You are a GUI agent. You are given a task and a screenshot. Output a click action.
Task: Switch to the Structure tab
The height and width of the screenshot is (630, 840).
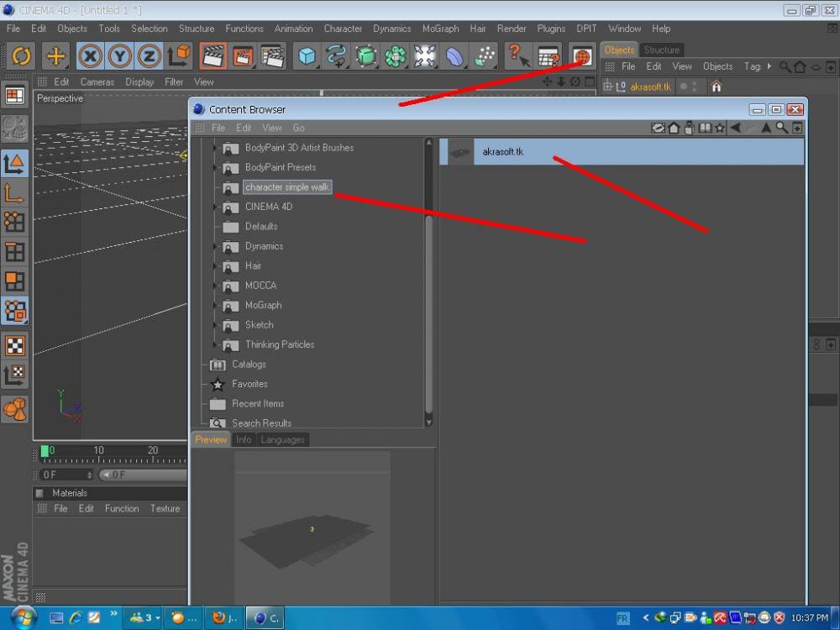[661, 50]
